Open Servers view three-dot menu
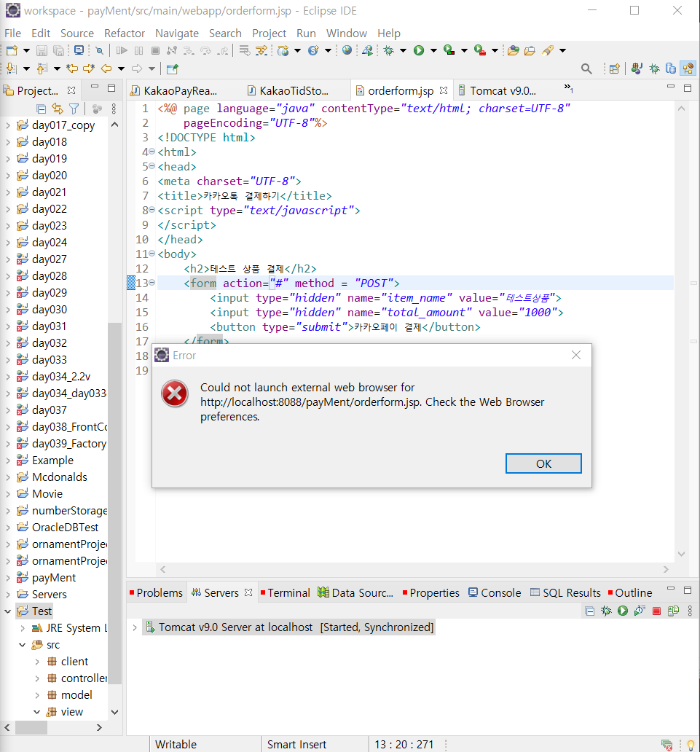700x752 pixels. (690, 611)
